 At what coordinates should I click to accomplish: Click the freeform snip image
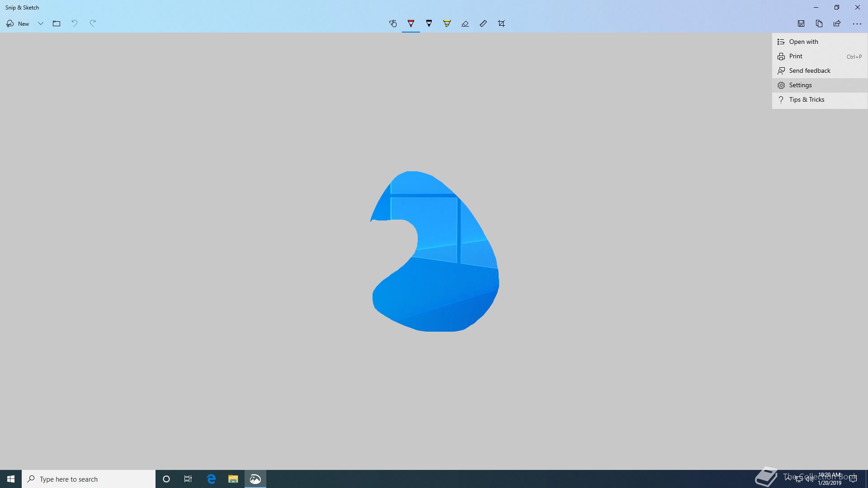click(x=435, y=251)
